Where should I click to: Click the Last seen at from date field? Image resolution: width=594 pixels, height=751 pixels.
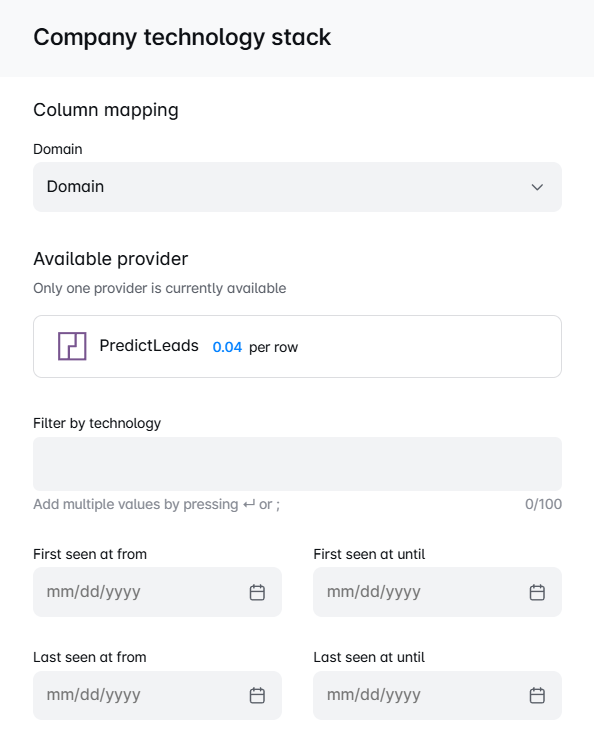tap(157, 695)
